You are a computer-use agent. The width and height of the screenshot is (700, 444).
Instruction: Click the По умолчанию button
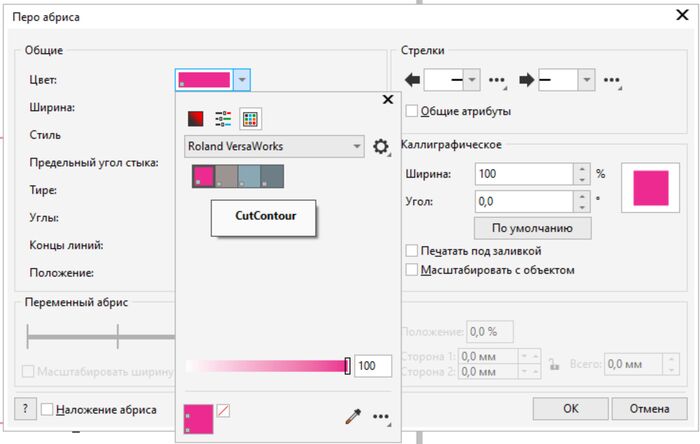coord(531,228)
